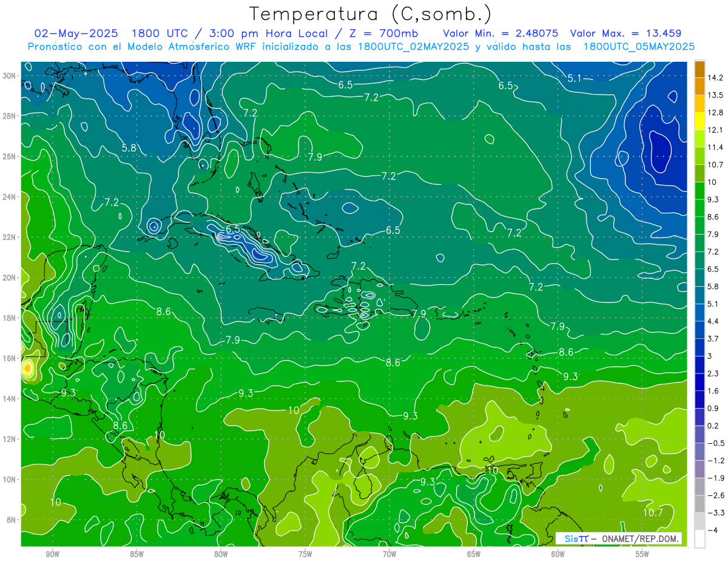Click the colorbar label "3.7"
Image resolution: width=728 pixels, height=562 pixels.
pos(713,339)
